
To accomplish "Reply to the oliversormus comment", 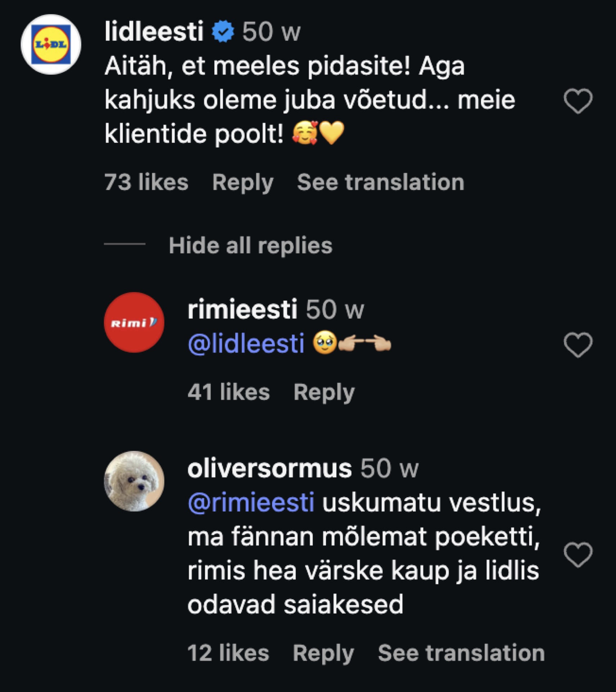I will click(x=323, y=653).
